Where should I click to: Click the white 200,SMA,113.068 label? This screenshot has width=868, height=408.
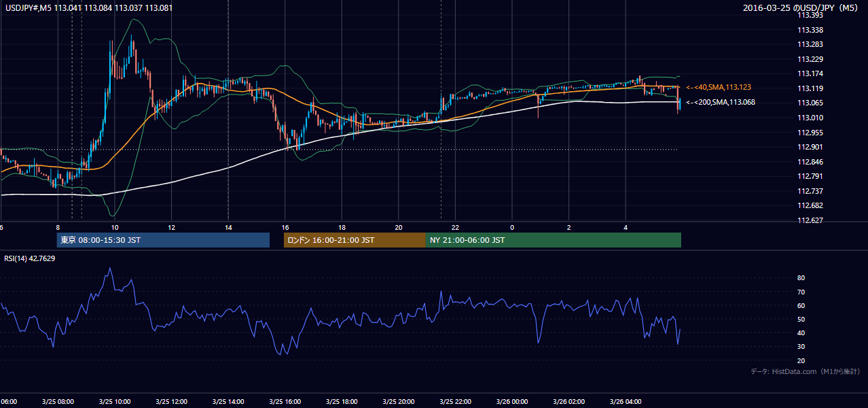click(720, 103)
